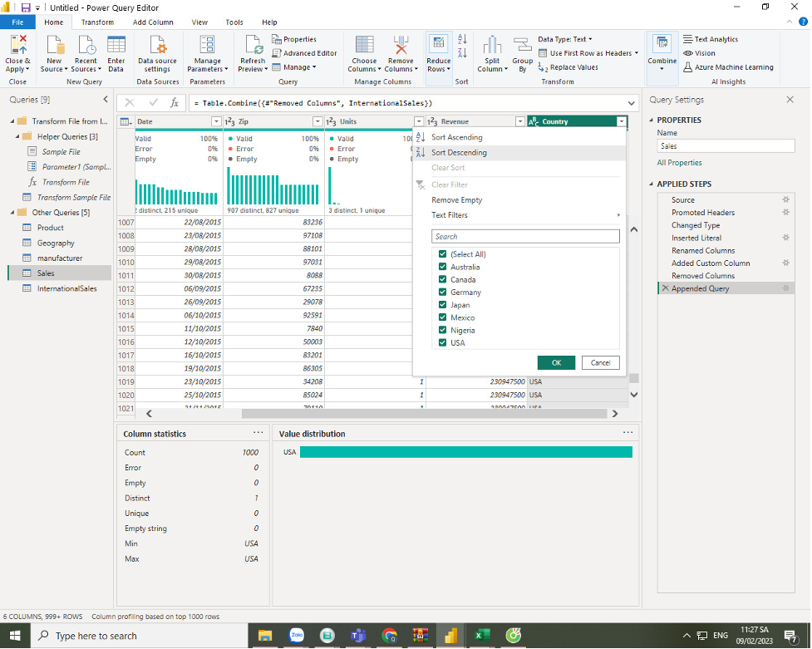The width and height of the screenshot is (812, 649).
Task: Click the search box in the filter menu
Action: 524,237
